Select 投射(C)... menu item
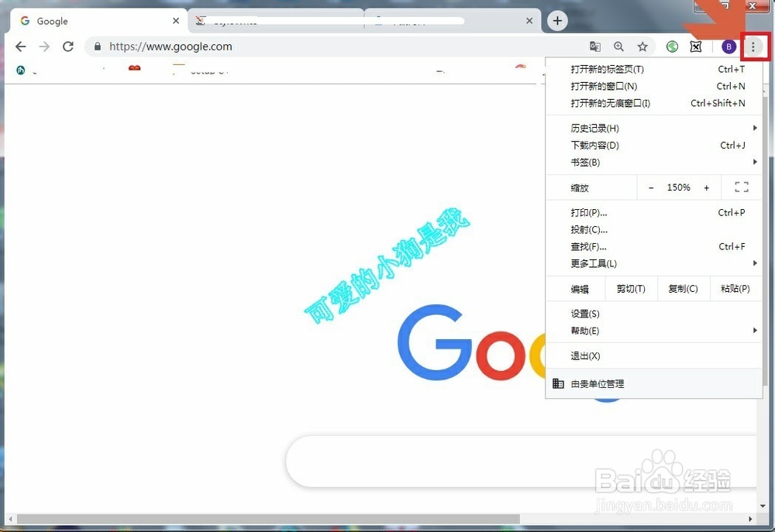 pos(653,230)
